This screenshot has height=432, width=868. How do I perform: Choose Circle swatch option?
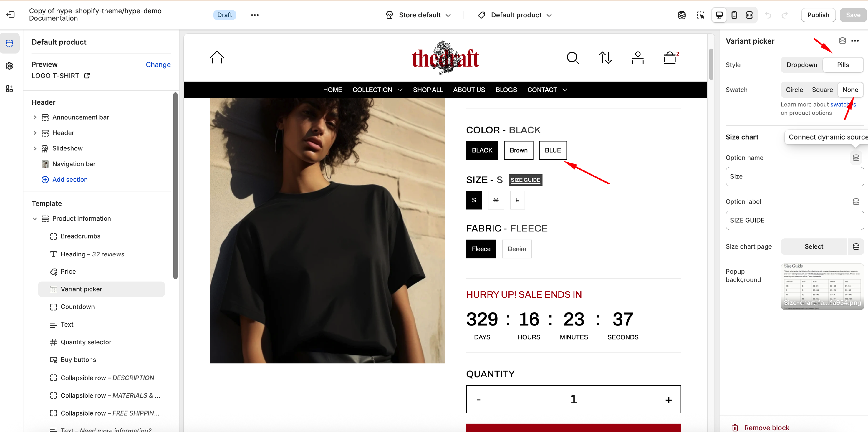(794, 90)
